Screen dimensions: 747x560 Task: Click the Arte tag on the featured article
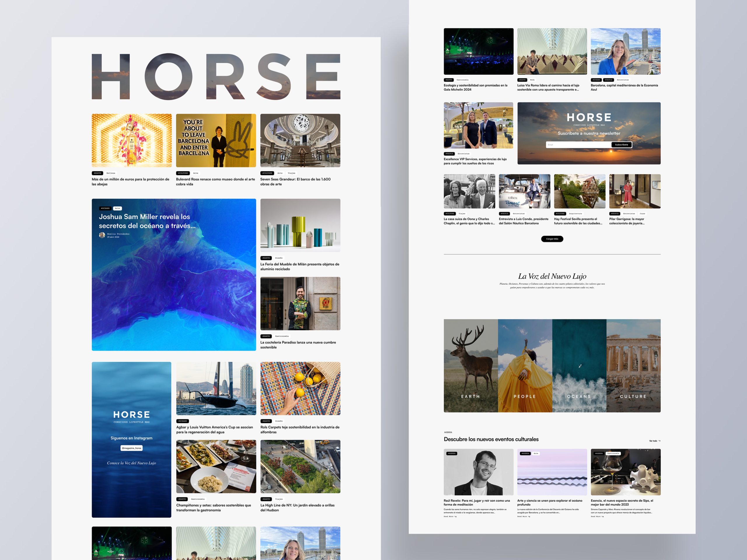click(x=117, y=208)
